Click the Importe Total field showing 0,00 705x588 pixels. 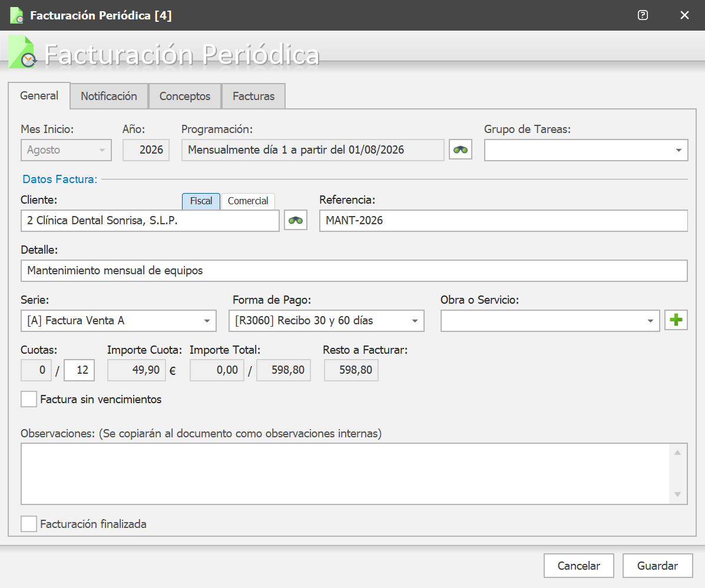point(217,370)
